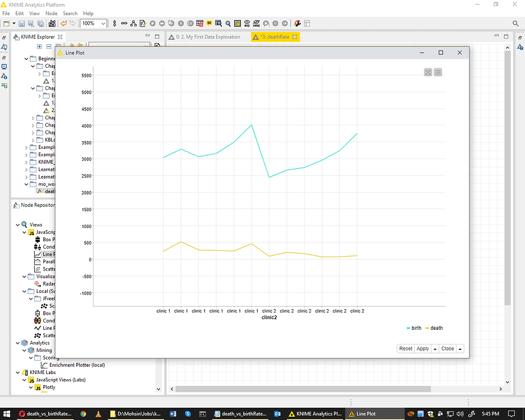Select the Line Plot node in Node Repository
This screenshot has height=420, width=525.
[48, 254]
